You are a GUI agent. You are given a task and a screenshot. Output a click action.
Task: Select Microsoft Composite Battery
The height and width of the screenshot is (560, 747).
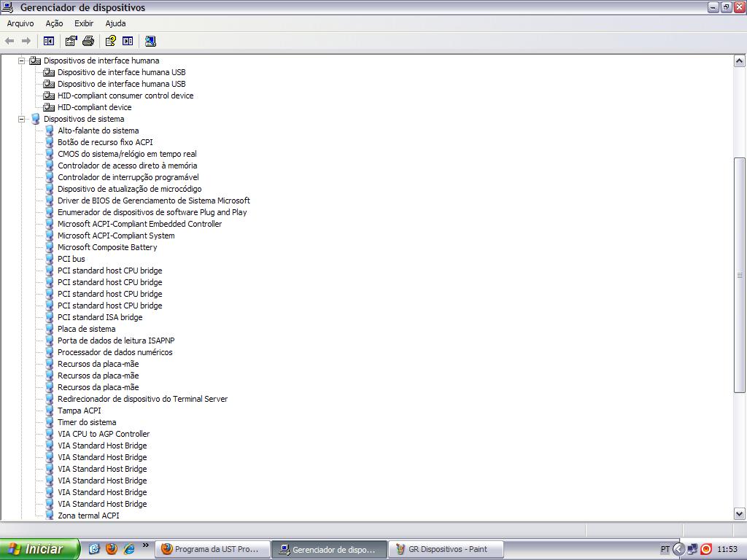click(107, 247)
